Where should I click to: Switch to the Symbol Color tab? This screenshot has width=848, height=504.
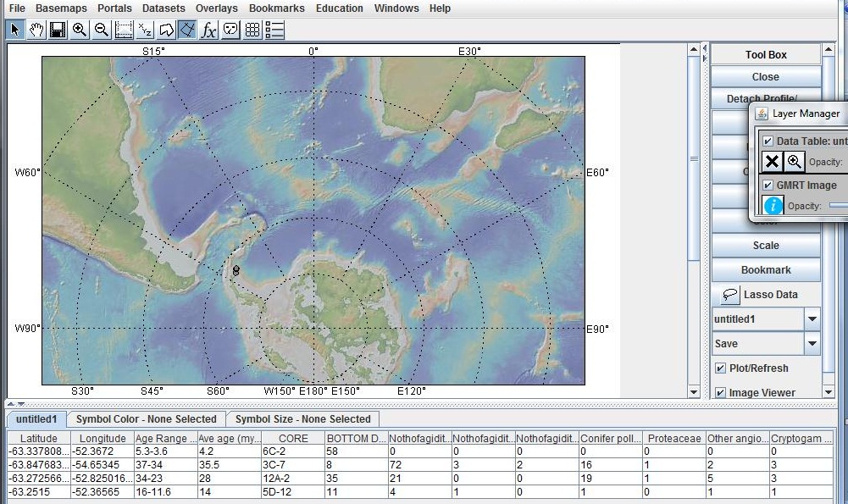tap(146, 418)
